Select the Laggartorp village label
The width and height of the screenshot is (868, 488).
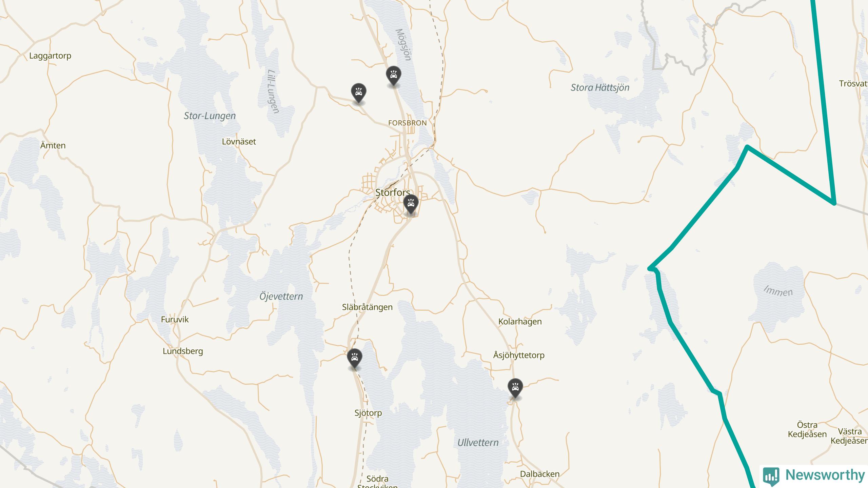click(50, 56)
